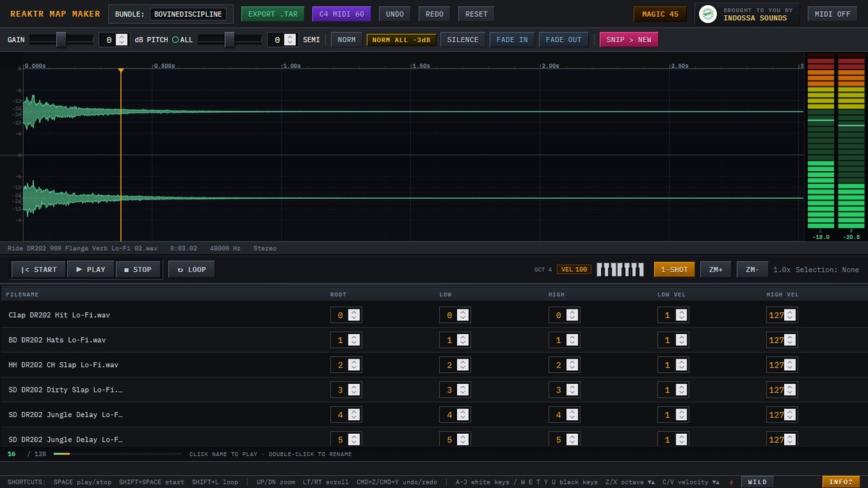The height and width of the screenshot is (488, 868).
Task: Click the PITCH slider handle
Action: (229, 40)
